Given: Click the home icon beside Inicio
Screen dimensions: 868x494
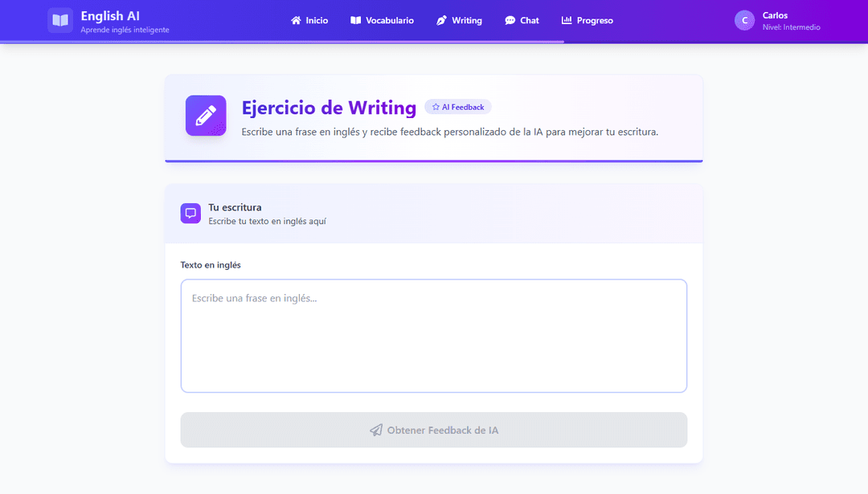Looking at the screenshot, I should tap(296, 21).
